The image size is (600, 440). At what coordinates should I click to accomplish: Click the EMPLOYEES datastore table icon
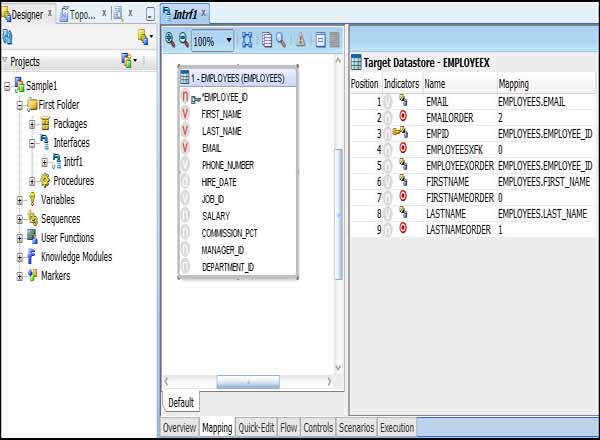[x=185, y=78]
